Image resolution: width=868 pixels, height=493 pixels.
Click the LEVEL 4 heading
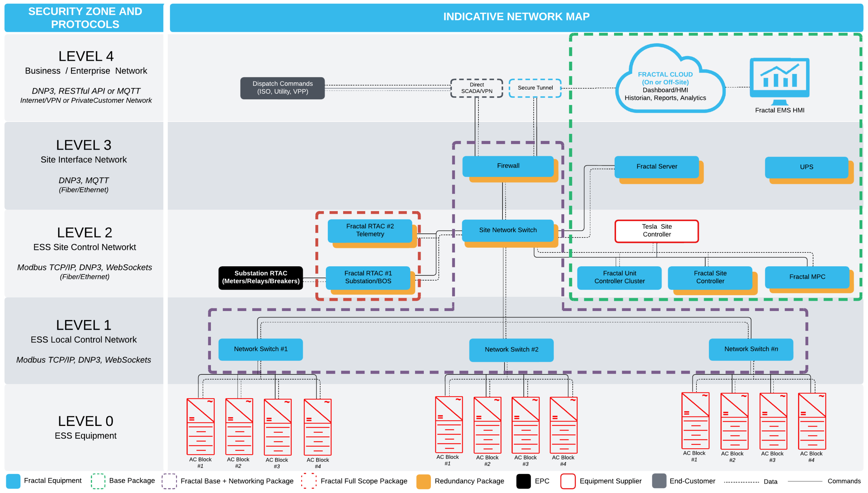click(x=86, y=56)
